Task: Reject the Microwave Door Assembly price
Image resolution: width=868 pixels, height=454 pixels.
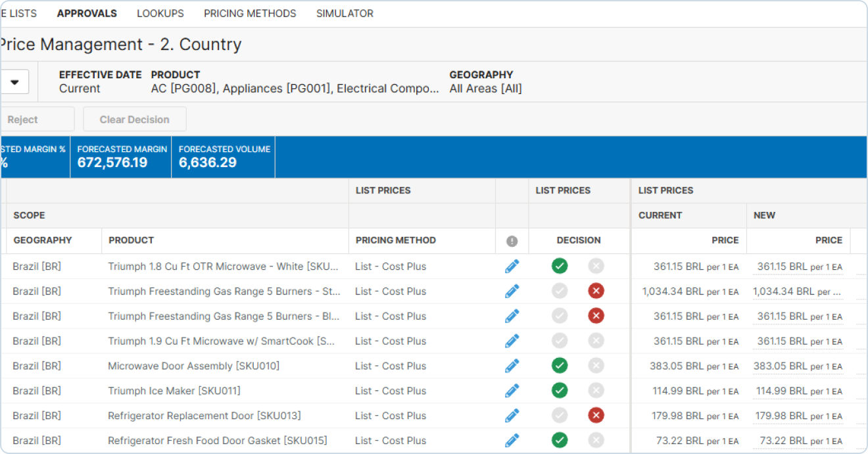Action: click(596, 366)
